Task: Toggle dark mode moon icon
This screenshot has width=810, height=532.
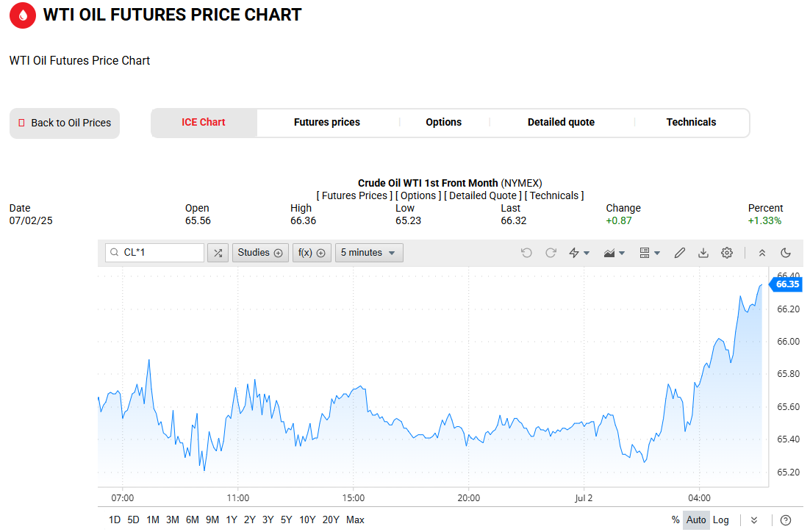Action: [786, 253]
